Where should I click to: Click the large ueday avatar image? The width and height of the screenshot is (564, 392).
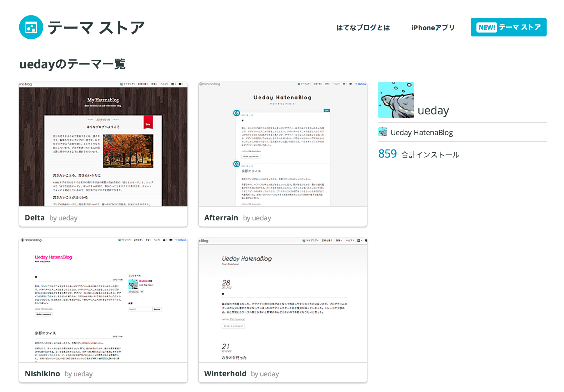[396, 100]
